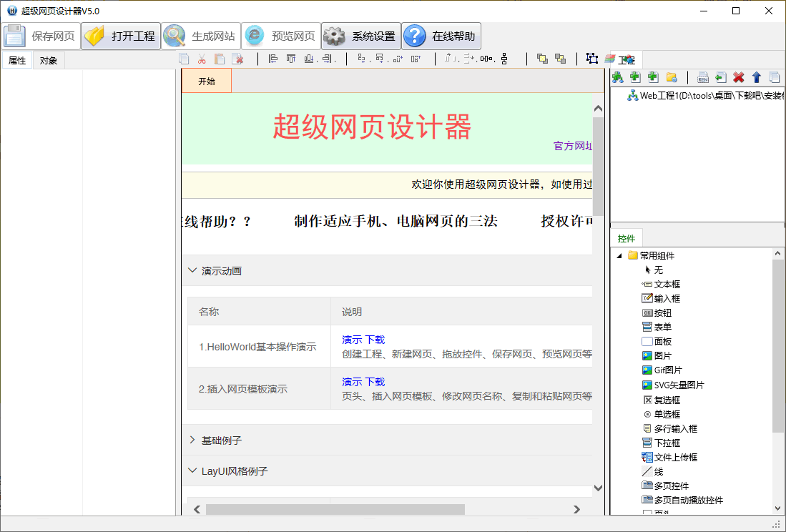Click 演示 link in HelloWorld row
Image resolution: width=786 pixels, height=532 pixels.
coord(352,340)
